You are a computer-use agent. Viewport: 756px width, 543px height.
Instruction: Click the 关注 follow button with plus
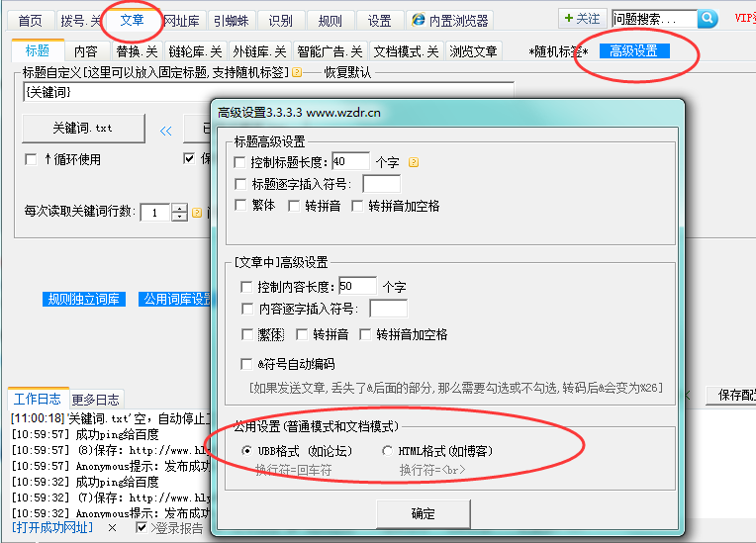[x=582, y=19]
